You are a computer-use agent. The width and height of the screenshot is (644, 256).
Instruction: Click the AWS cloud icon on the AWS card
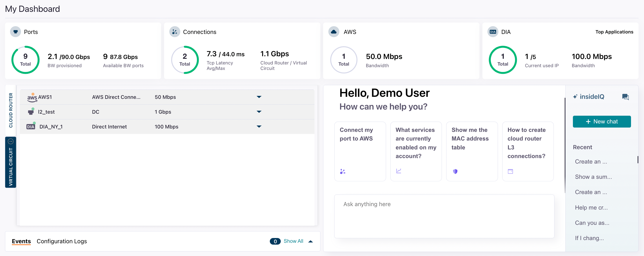click(334, 32)
